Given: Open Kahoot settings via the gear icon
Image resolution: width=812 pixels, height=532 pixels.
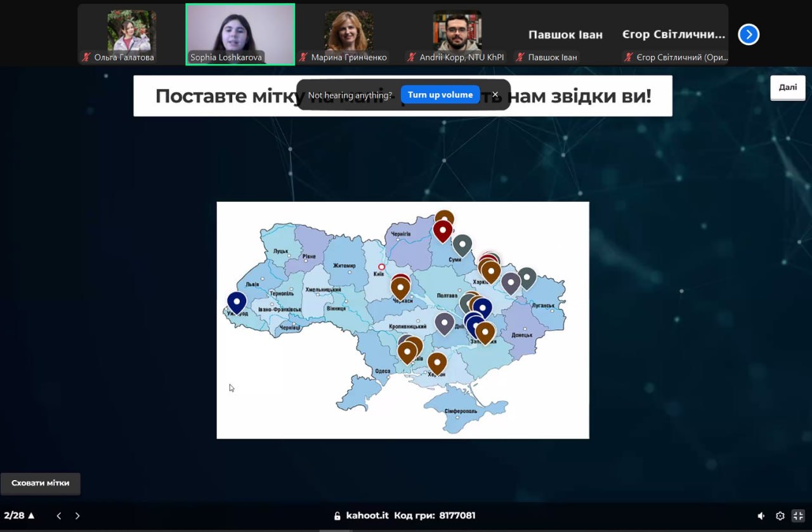Looking at the screenshot, I should click(780, 516).
